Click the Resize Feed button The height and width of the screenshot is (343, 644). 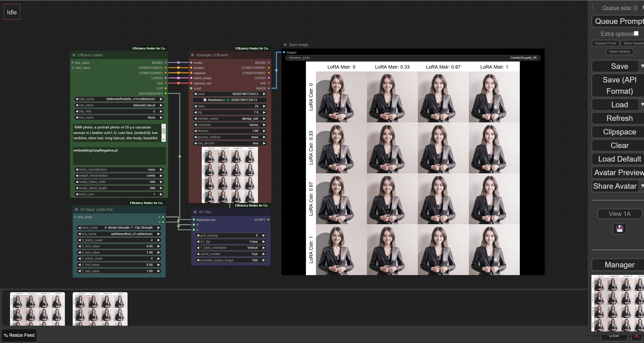pyautogui.click(x=19, y=335)
